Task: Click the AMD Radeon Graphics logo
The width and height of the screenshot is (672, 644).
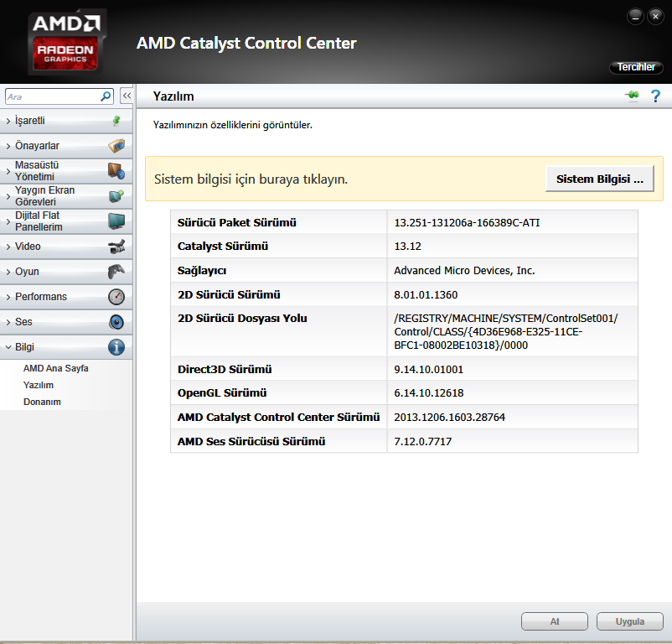Action: (65, 42)
